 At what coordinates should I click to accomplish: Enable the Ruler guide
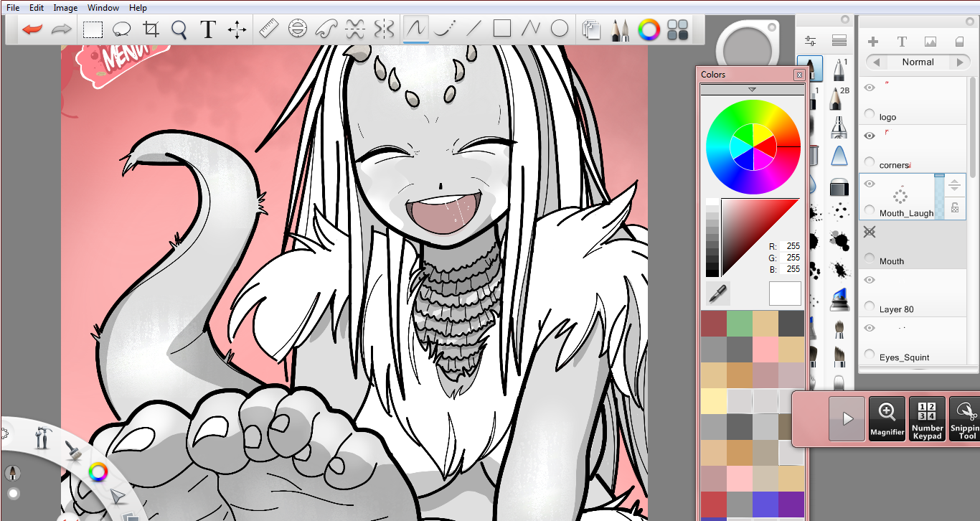pos(268,29)
